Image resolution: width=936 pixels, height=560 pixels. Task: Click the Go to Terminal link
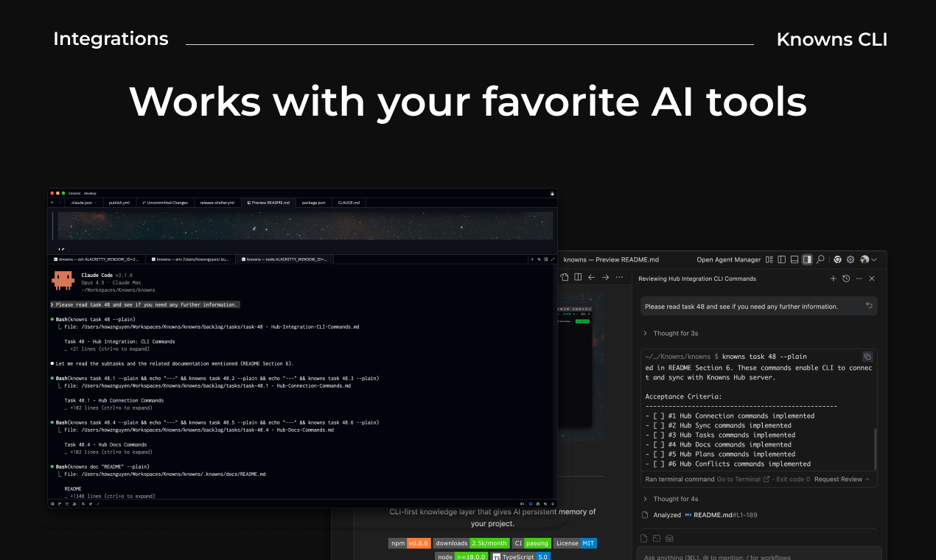click(743, 479)
